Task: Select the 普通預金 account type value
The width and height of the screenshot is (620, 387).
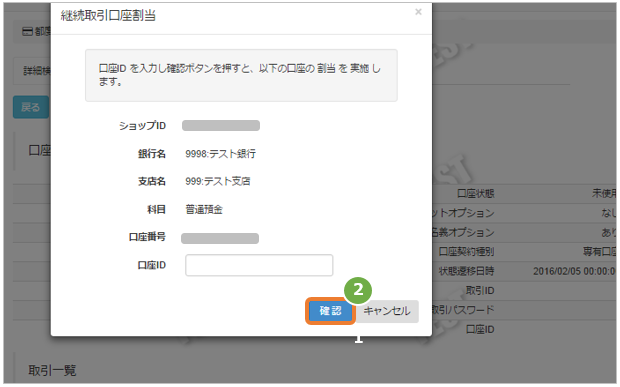Action: tap(204, 210)
